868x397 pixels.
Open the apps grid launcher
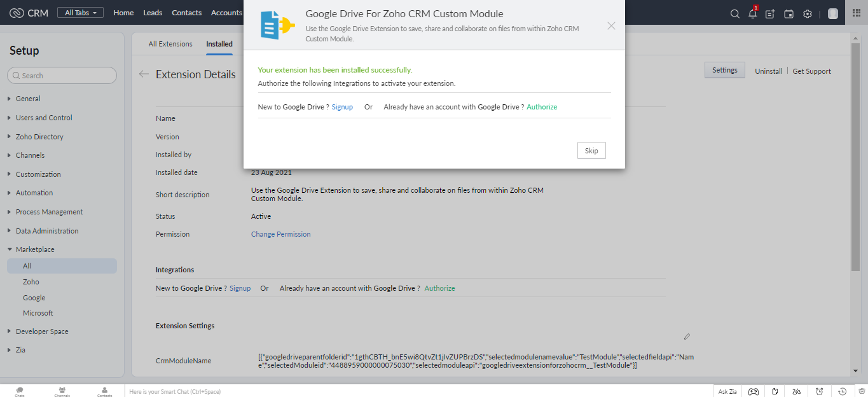856,13
